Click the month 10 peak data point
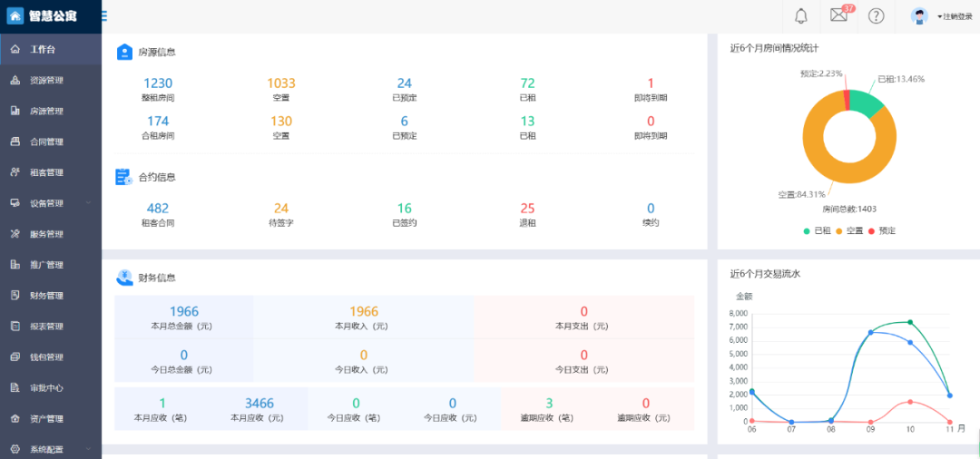Image resolution: width=980 pixels, height=459 pixels. [910, 322]
